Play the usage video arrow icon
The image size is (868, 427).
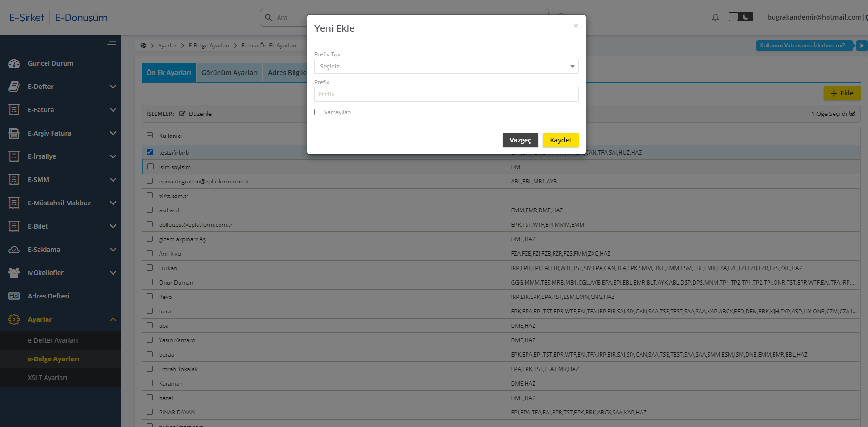[x=861, y=46]
